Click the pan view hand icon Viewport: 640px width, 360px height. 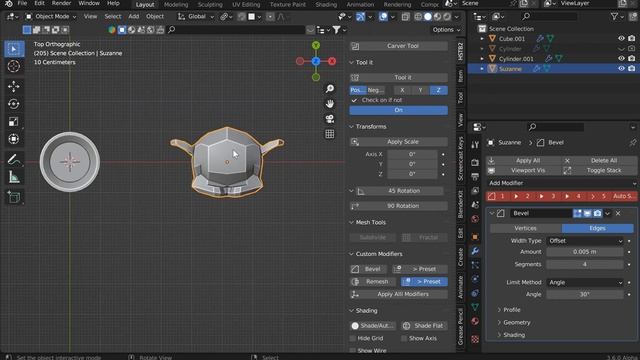[330, 104]
